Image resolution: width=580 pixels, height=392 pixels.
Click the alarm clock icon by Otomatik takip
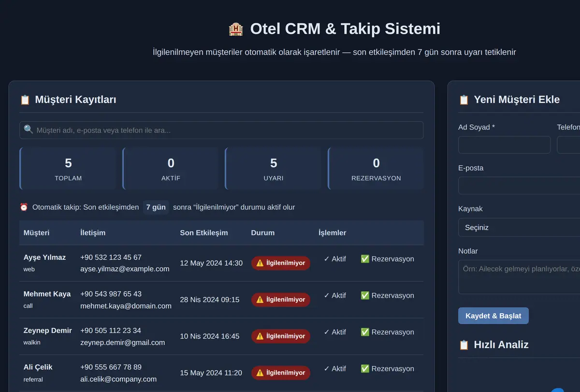pyautogui.click(x=24, y=207)
